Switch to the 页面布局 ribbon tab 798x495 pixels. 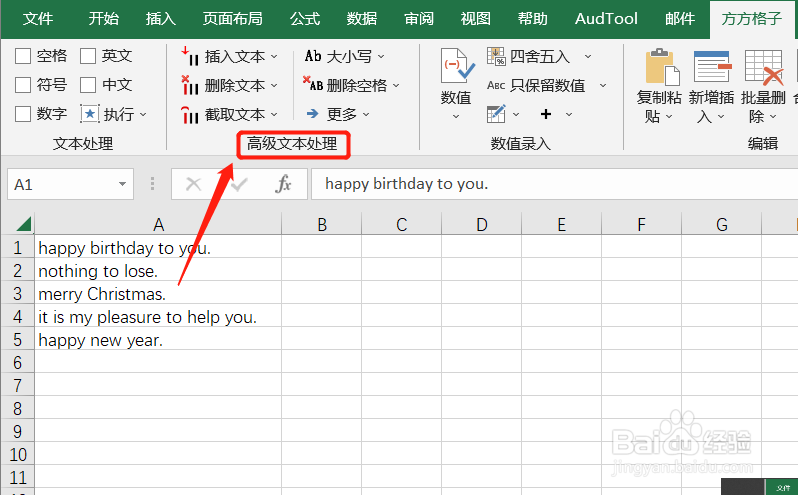[x=233, y=19]
